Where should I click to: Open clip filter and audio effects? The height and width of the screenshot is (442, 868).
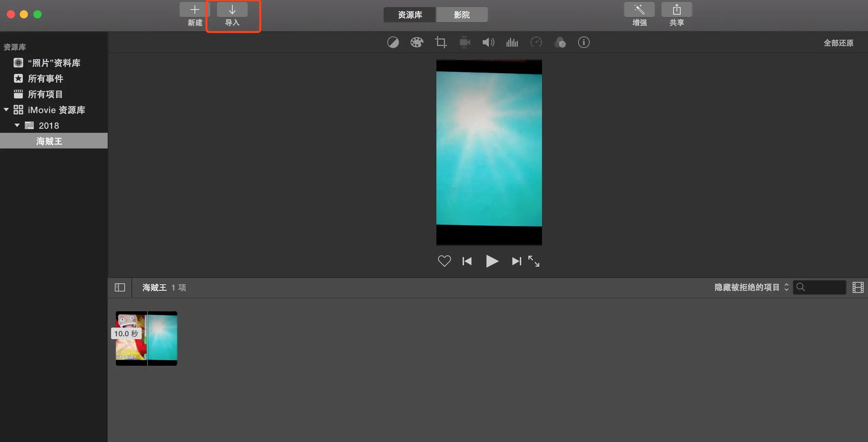[560, 43]
